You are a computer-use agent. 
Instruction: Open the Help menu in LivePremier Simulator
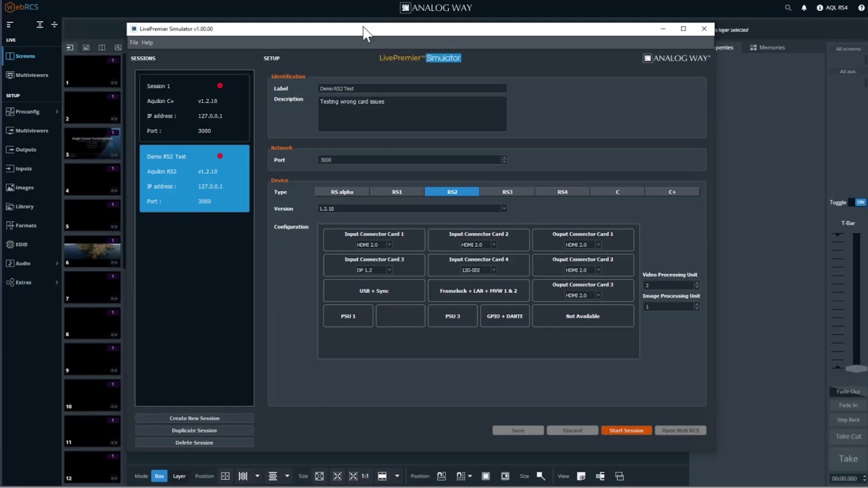(x=147, y=43)
